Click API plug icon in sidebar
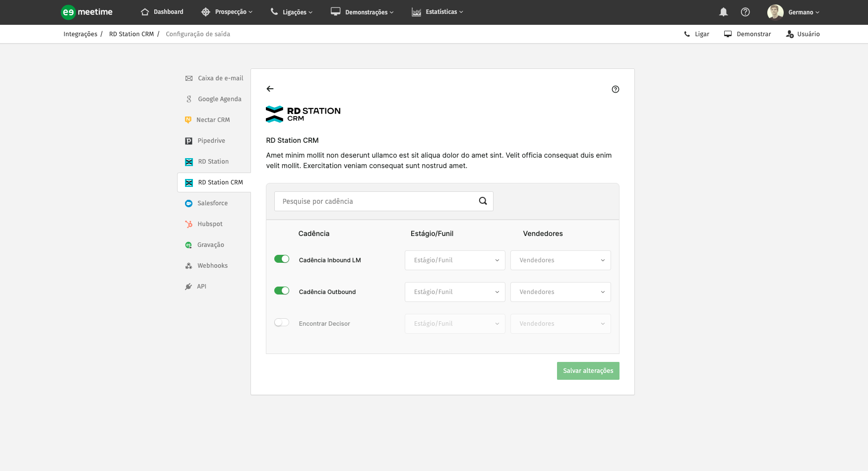Screen dimensions: 868x471 188,287
